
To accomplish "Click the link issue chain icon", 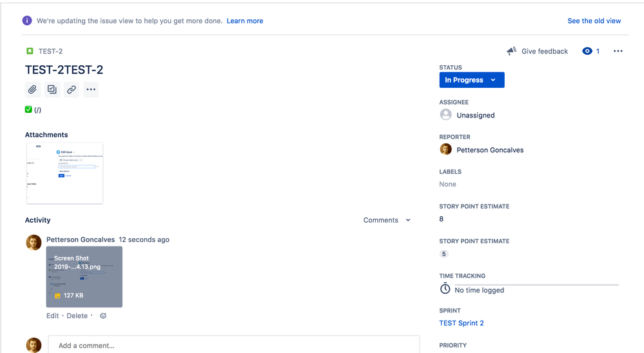I will coord(72,89).
